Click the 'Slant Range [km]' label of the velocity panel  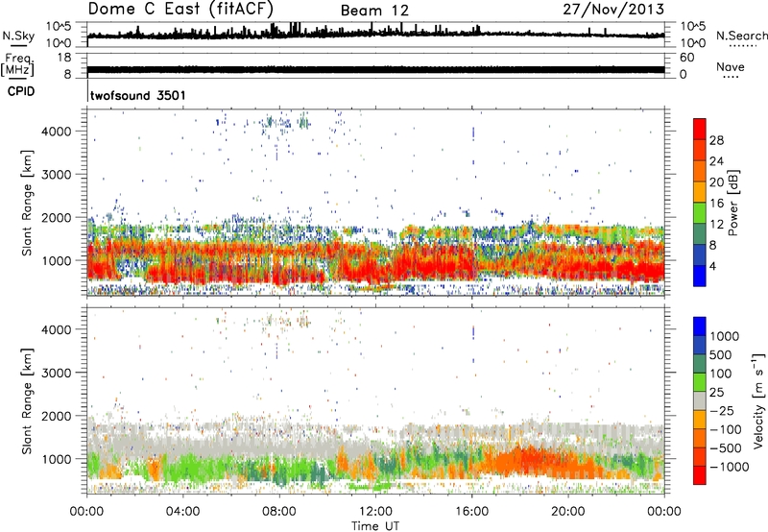point(27,400)
